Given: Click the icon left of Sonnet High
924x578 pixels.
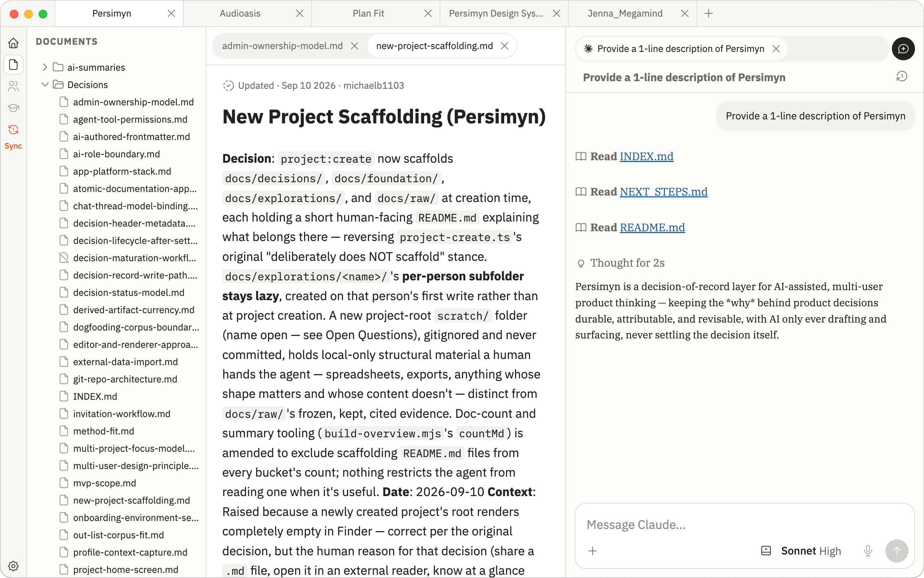Looking at the screenshot, I should pos(766,551).
